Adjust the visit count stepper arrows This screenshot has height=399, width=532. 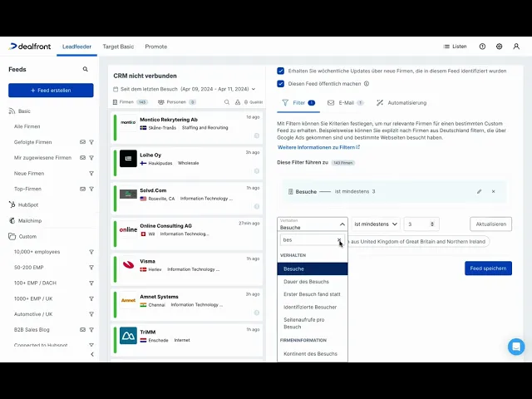(432, 224)
